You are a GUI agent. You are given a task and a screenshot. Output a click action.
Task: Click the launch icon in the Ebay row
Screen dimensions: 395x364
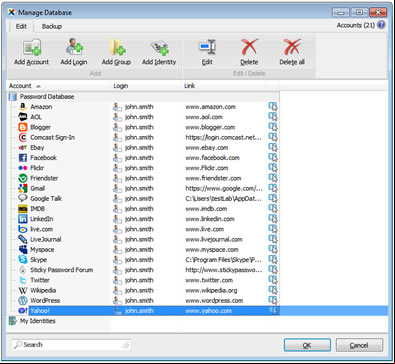(x=273, y=147)
